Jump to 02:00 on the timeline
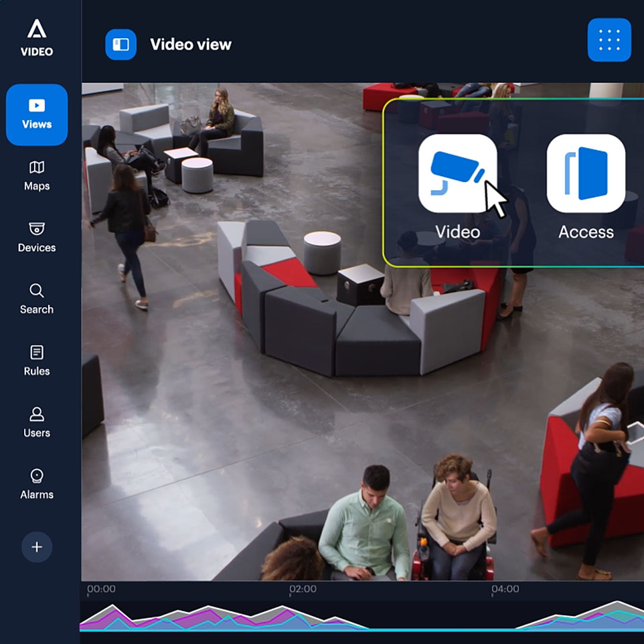 tap(303, 589)
